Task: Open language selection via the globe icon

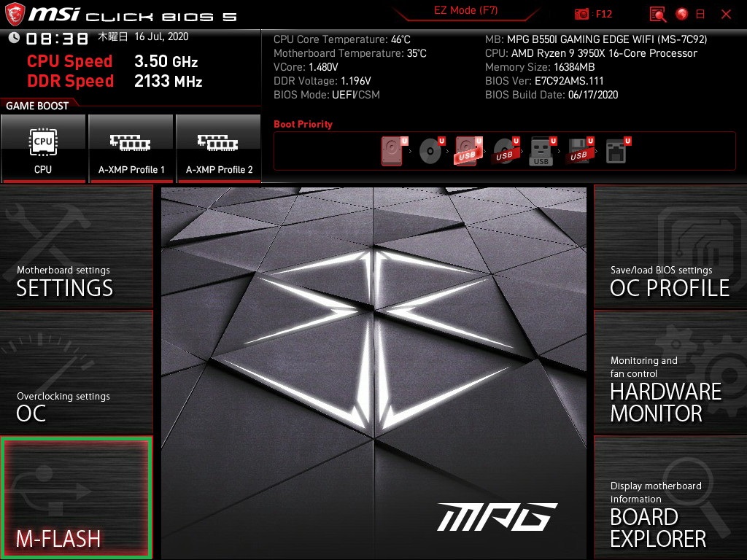Action: point(682,15)
